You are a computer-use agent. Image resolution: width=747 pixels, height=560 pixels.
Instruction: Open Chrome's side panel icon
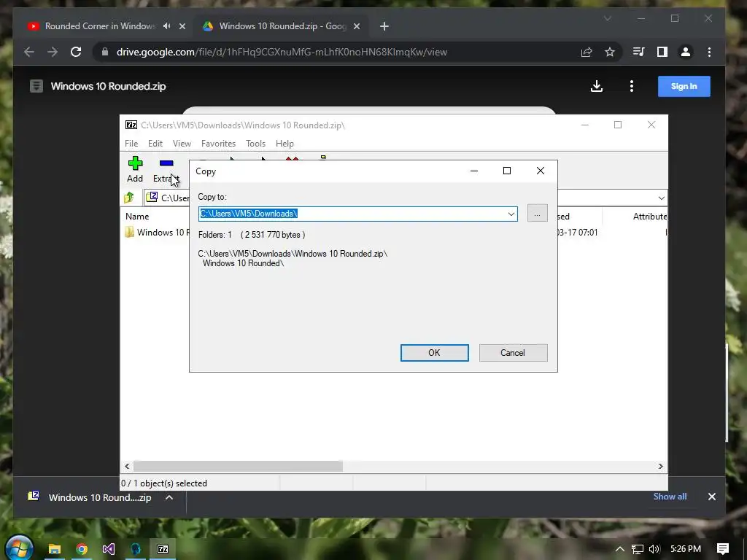point(662,52)
